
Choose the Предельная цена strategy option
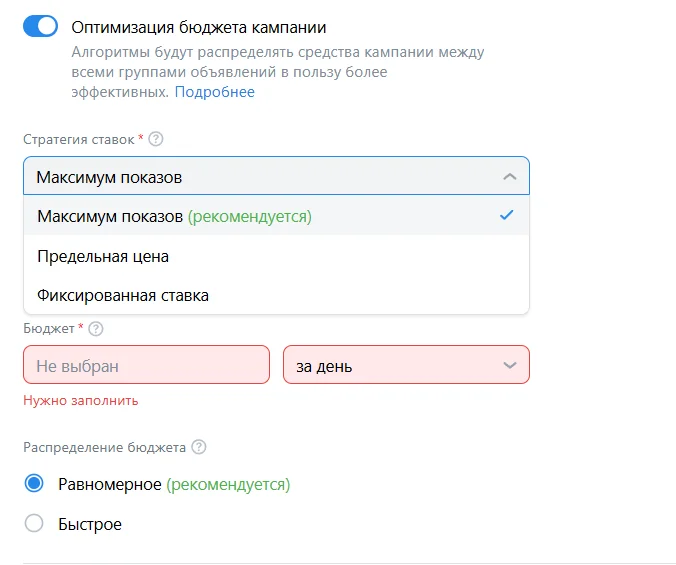[103, 256]
